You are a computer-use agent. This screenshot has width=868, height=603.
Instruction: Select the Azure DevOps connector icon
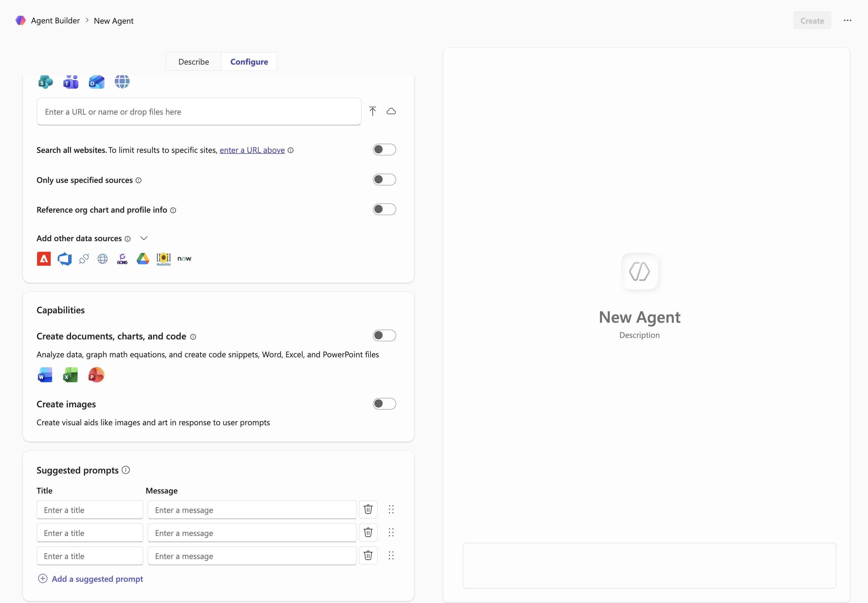coord(65,259)
